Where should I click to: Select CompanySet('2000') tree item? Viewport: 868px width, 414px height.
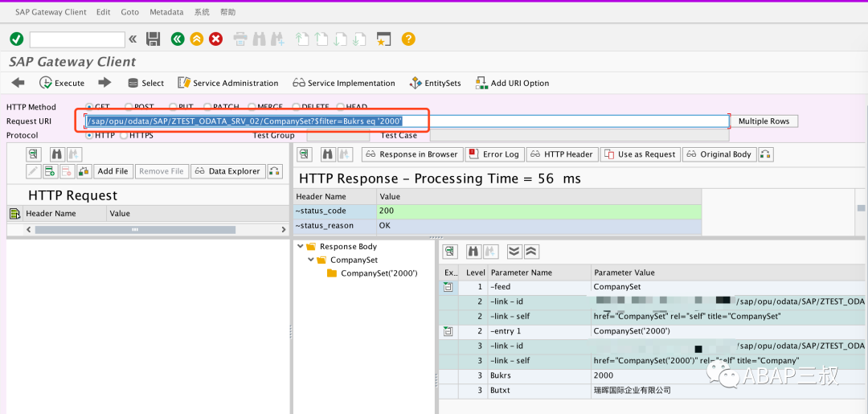pos(379,273)
